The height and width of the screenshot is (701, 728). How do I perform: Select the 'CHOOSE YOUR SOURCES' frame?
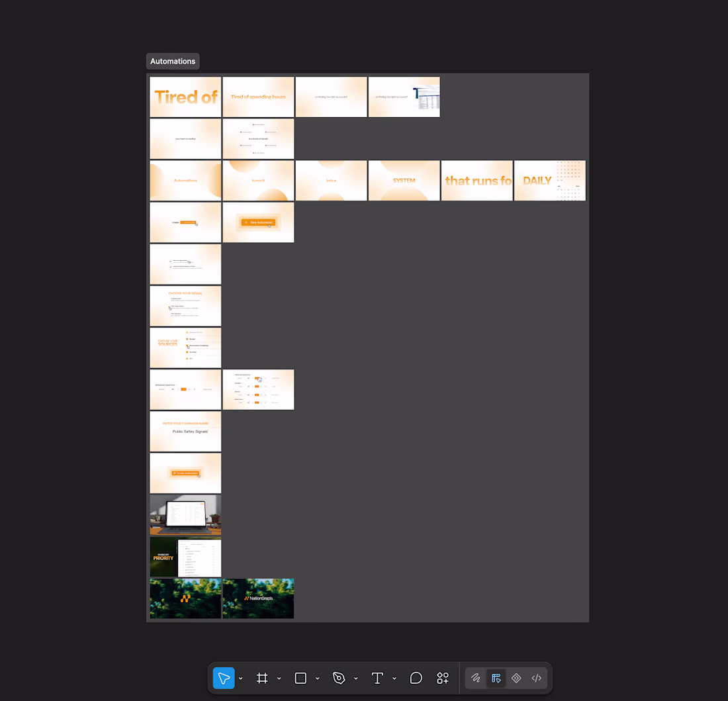(x=185, y=348)
